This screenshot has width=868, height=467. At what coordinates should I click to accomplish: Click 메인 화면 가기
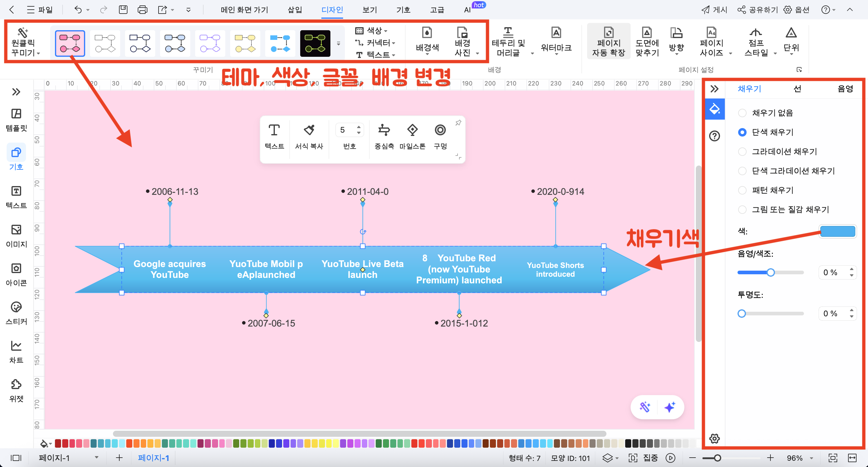pyautogui.click(x=244, y=10)
